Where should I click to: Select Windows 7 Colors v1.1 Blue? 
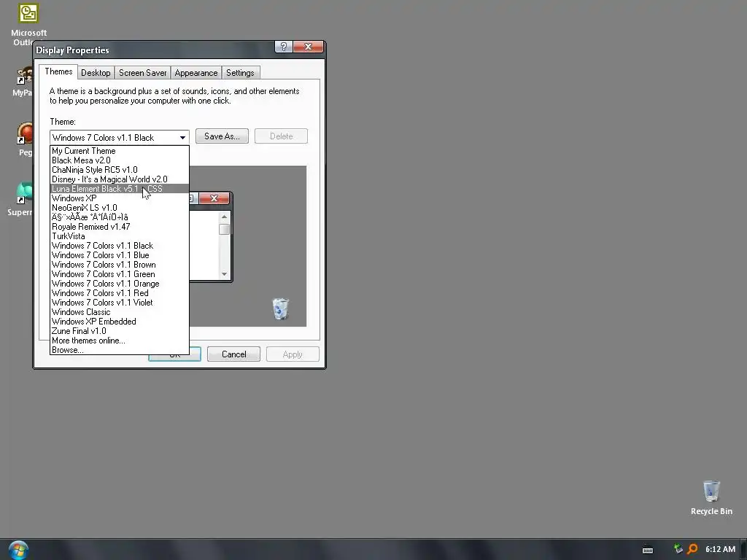(120, 255)
